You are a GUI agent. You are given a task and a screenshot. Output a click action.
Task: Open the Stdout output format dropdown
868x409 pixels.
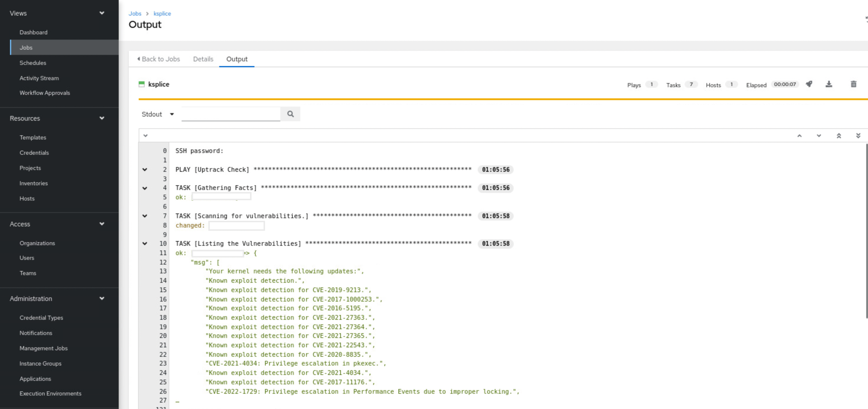[x=157, y=114]
